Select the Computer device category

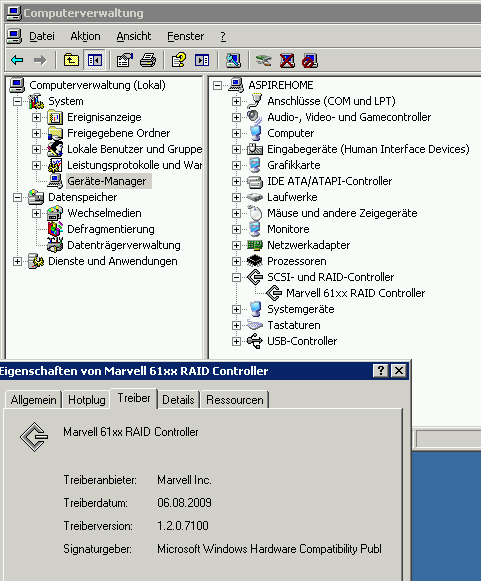pyautogui.click(x=291, y=133)
